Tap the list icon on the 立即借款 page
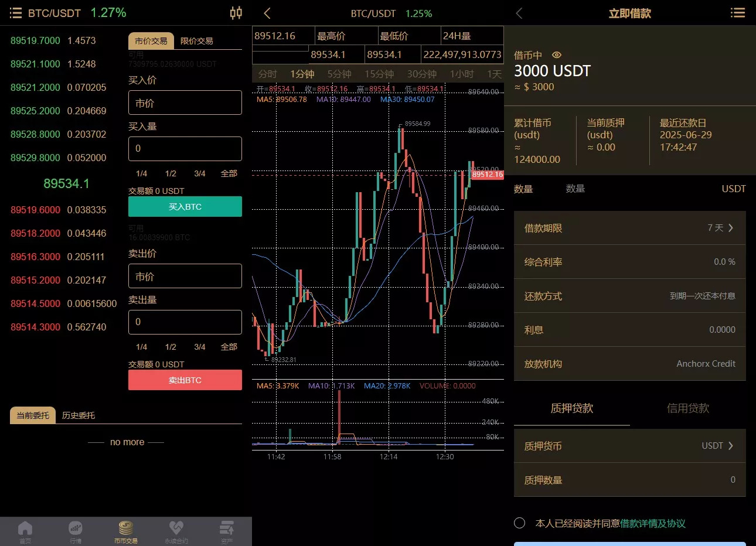The image size is (756, 546). 738,13
